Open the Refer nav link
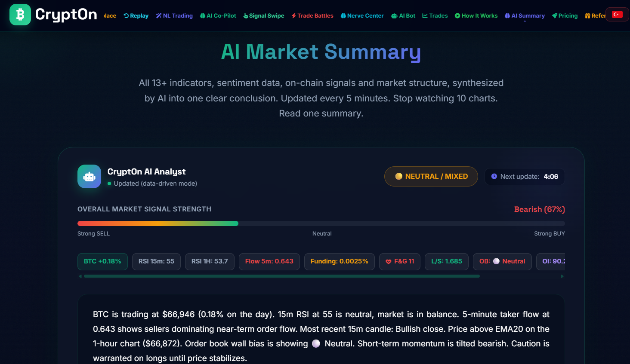630x364 pixels. tap(595, 16)
